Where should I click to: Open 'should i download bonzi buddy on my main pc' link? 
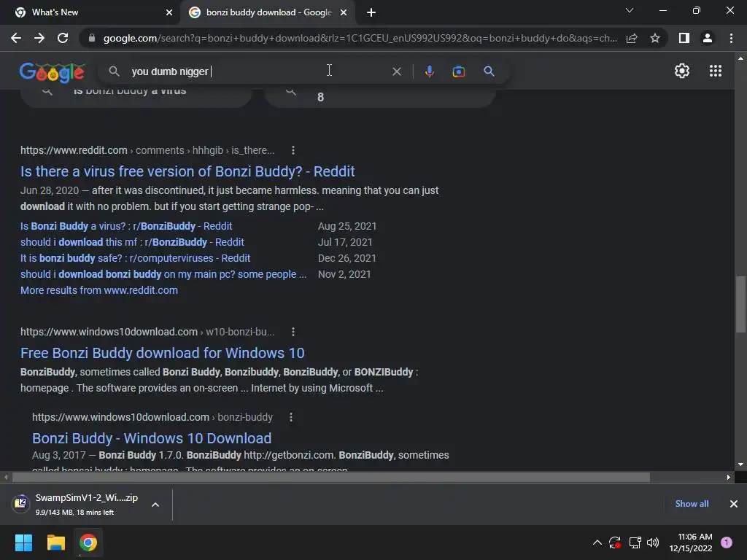point(163,275)
